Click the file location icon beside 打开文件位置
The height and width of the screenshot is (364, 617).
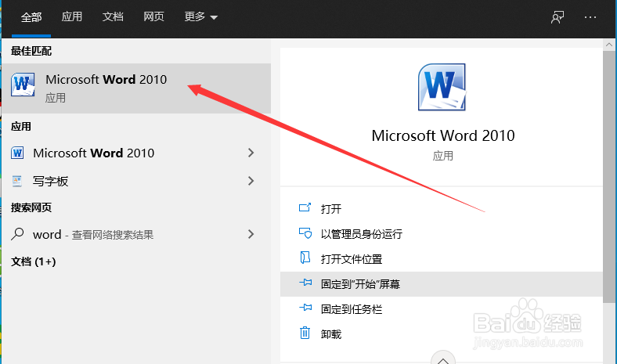coord(305,258)
